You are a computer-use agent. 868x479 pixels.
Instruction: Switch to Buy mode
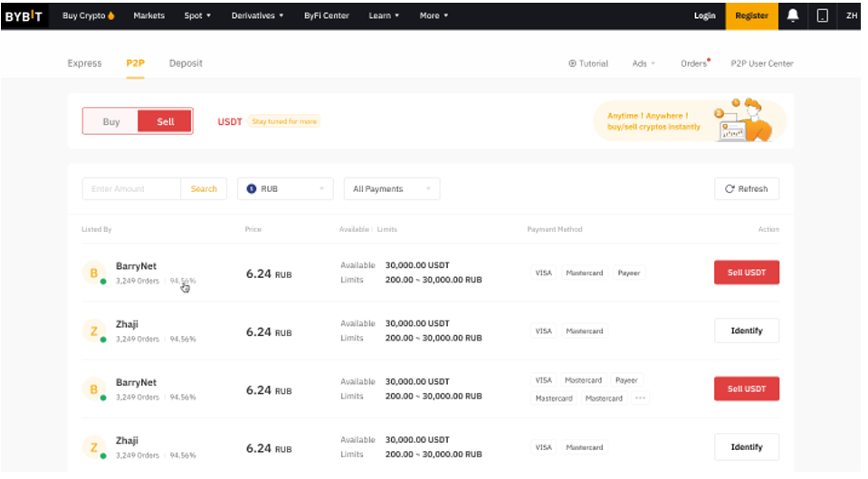pos(111,121)
